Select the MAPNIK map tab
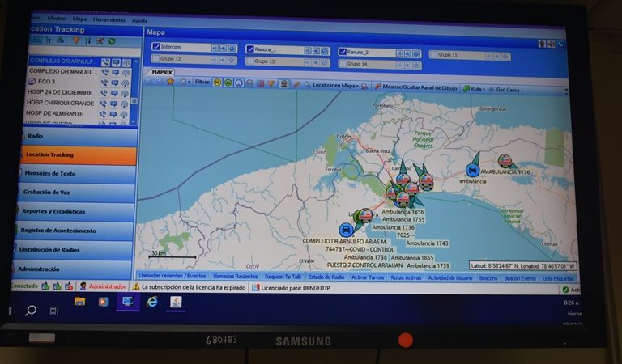 pos(162,73)
